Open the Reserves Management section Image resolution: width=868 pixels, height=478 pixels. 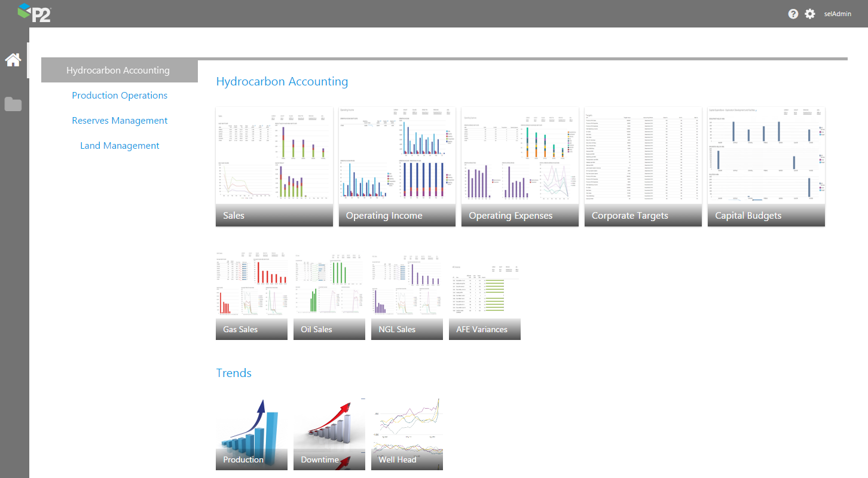pos(120,121)
